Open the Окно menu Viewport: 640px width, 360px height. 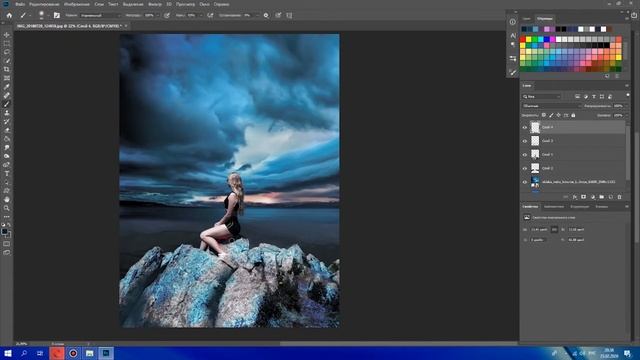click(204, 4)
